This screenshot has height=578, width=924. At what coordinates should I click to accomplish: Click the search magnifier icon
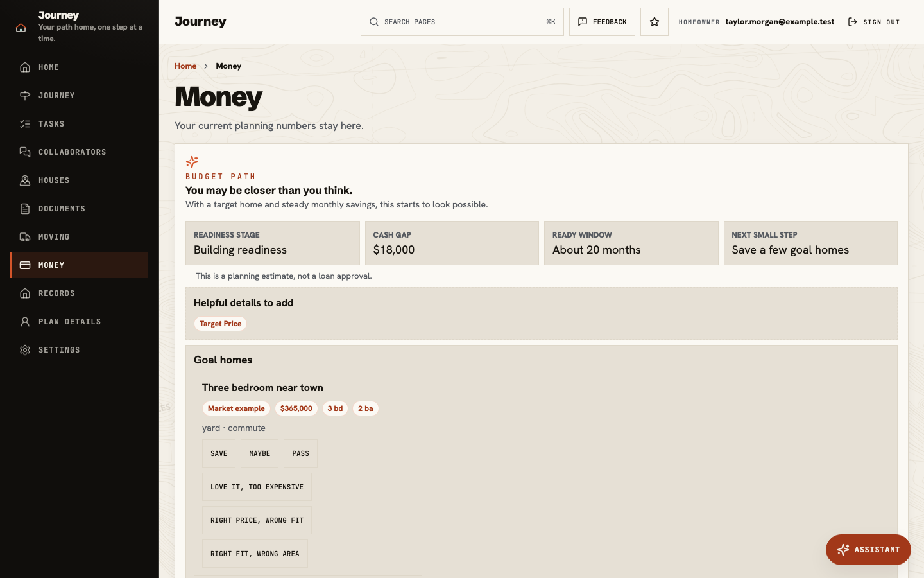click(374, 22)
